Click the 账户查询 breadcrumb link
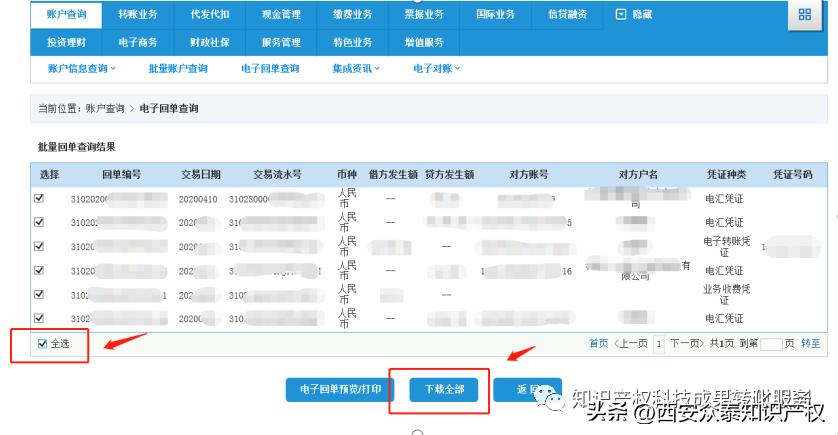838x435 pixels. pos(105,108)
